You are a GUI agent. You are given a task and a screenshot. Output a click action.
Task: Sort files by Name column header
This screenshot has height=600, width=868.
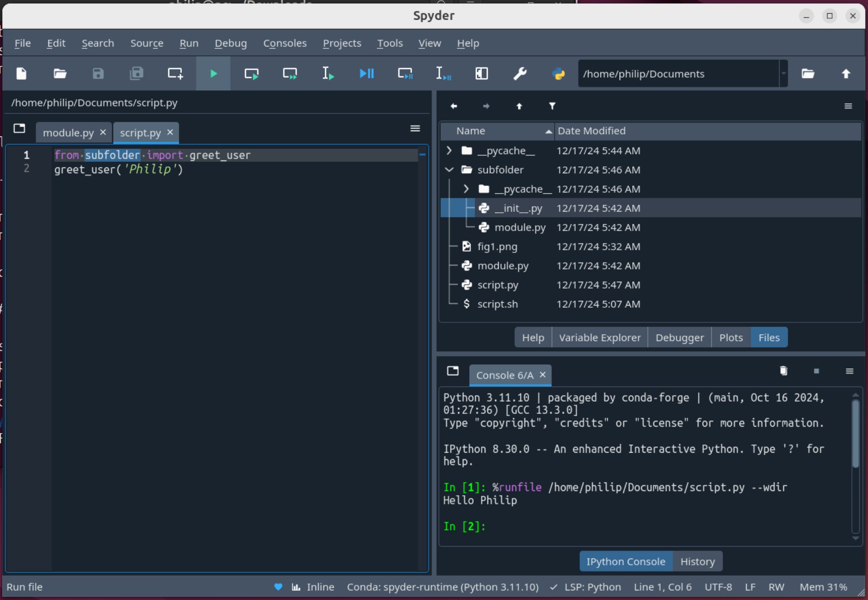[498, 131]
